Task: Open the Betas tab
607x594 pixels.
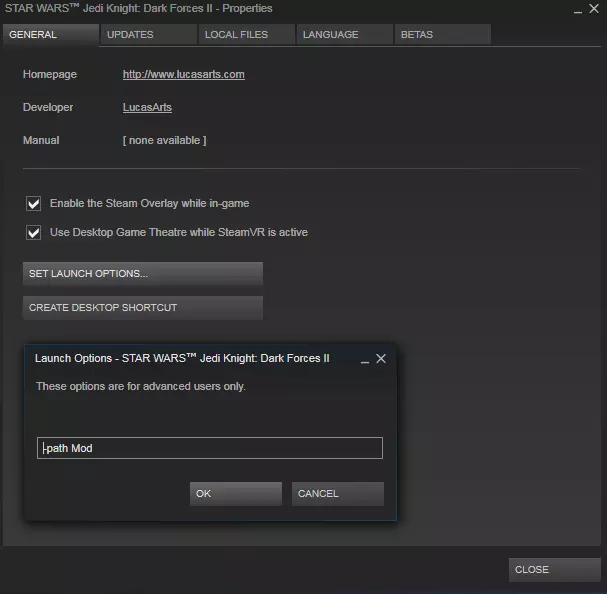Action: click(442, 35)
